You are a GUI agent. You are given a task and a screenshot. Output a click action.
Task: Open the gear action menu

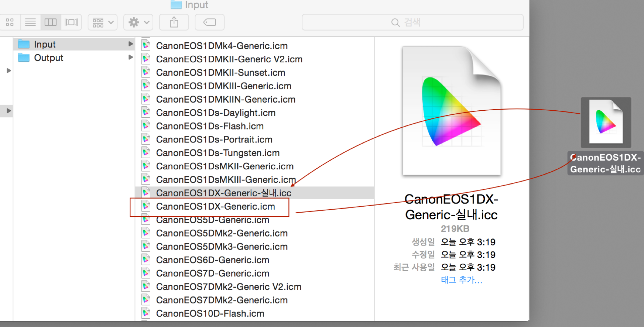click(138, 22)
